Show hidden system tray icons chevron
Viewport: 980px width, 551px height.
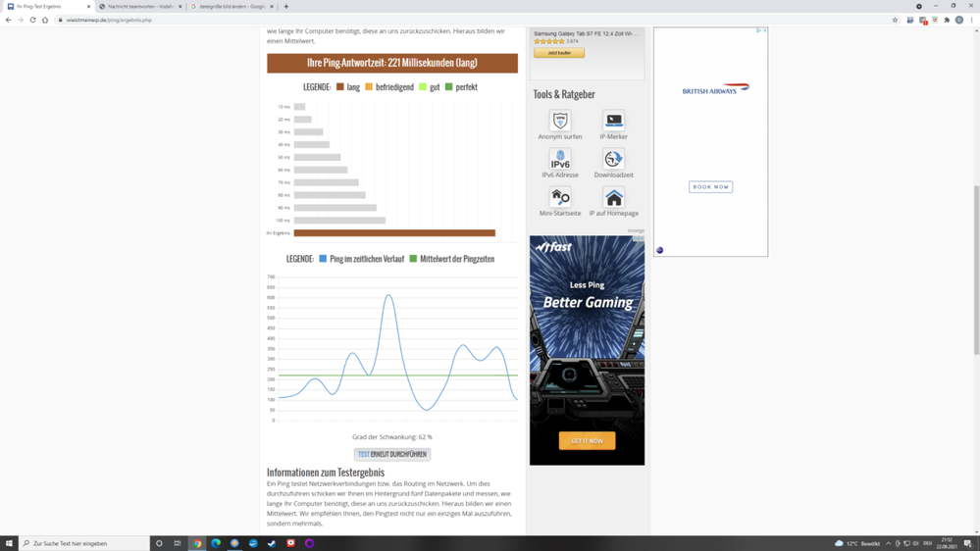pyautogui.click(x=888, y=543)
